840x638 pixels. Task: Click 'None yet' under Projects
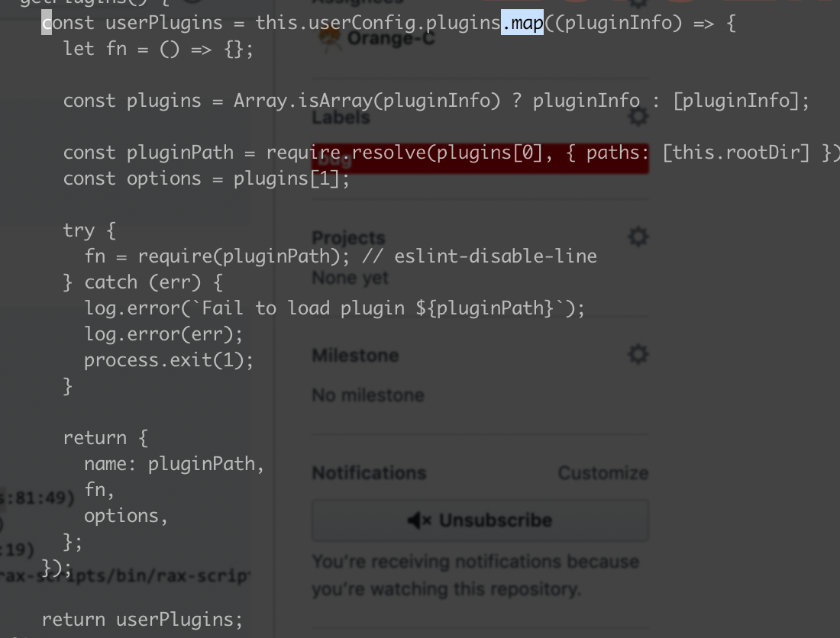(x=349, y=278)
